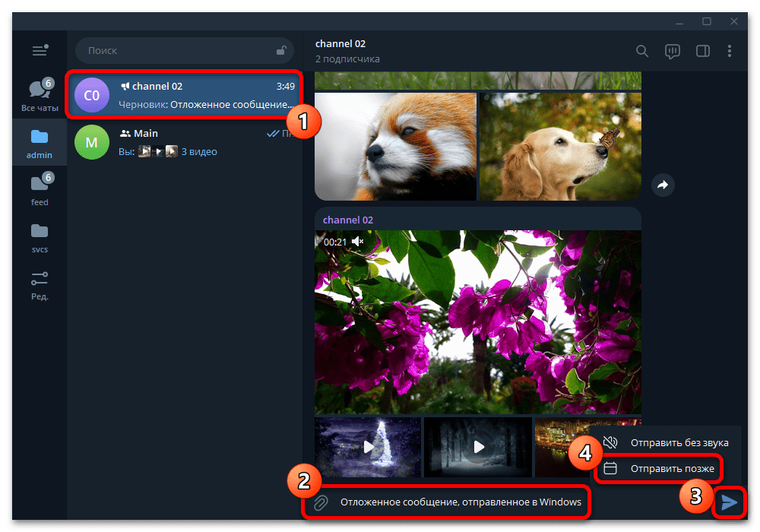Open channel 02 chat in list
Screen dimensions: 760x532
pyautogui.click(x=185, y=95)
